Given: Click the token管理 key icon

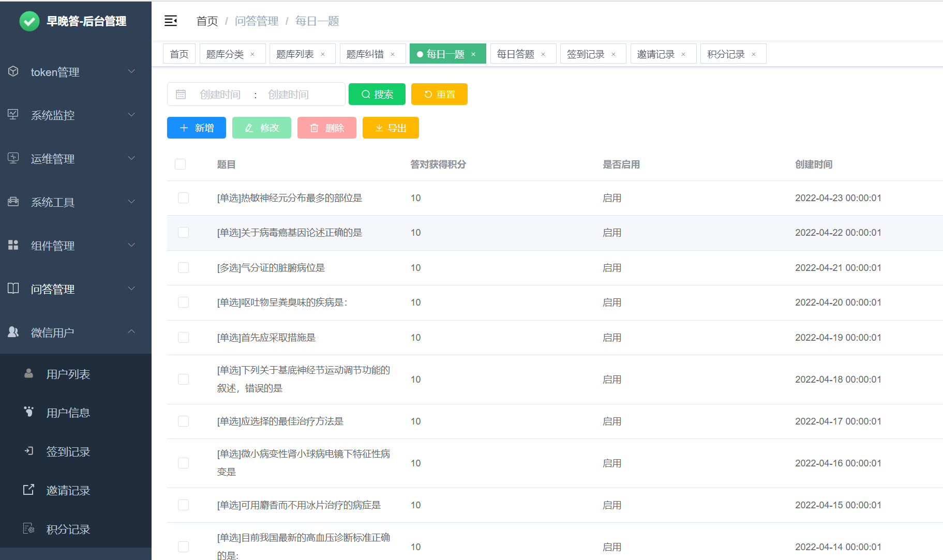Looking at the screenshot, I should click(x=13, y=72).
